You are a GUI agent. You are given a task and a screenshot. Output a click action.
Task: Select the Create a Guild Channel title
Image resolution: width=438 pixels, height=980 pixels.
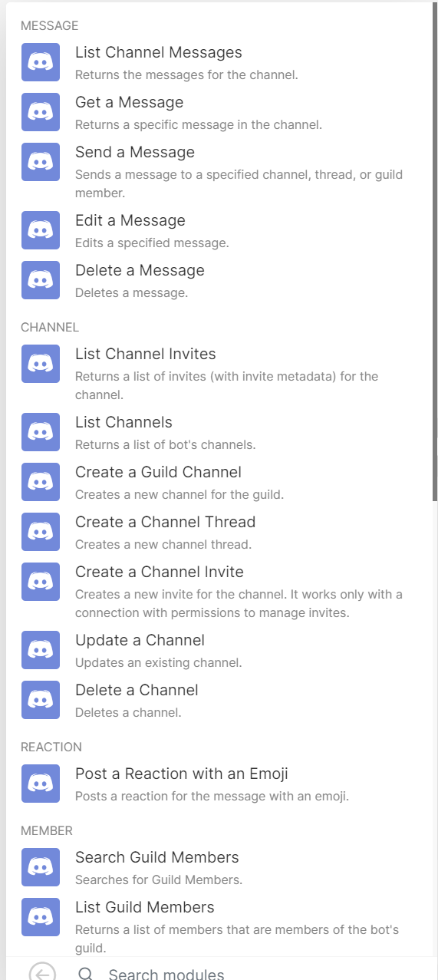coord(158,472)
